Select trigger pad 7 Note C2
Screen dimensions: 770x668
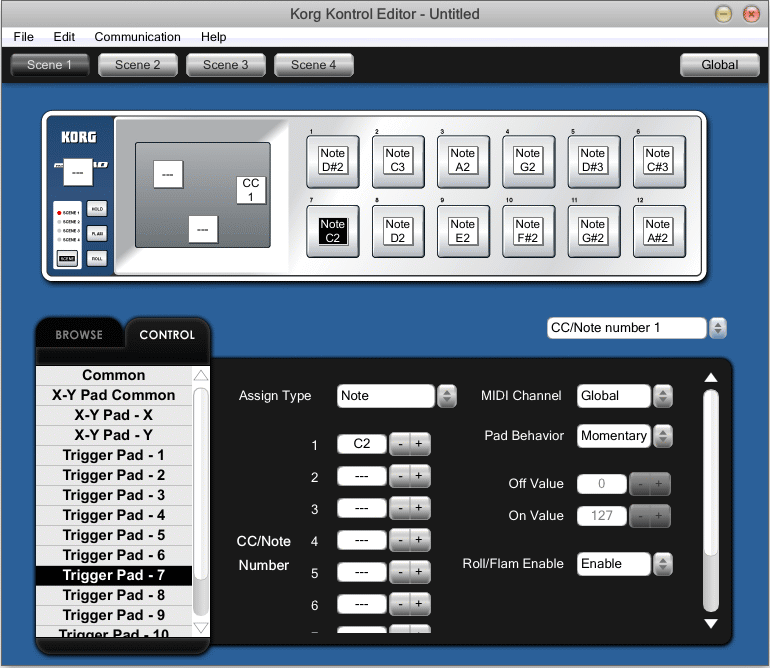332,231
